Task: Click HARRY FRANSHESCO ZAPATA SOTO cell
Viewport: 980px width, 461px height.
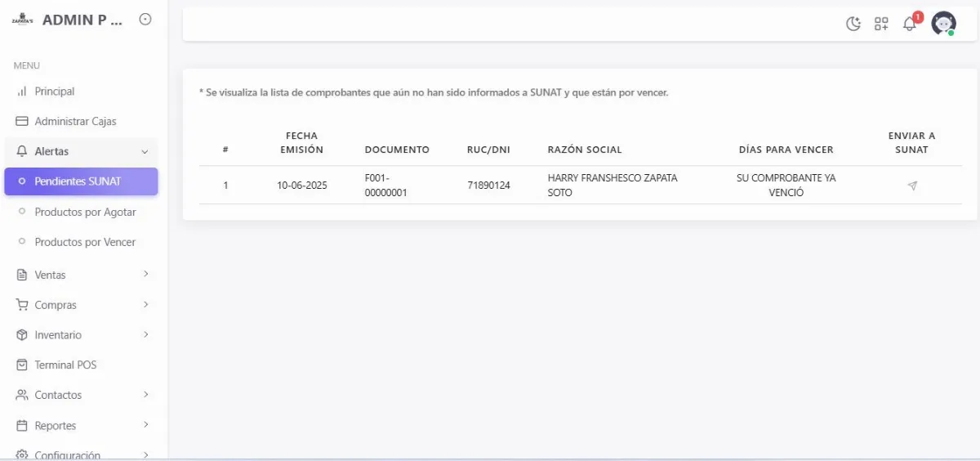Action: pyautogui.click(x=612, y=186)
